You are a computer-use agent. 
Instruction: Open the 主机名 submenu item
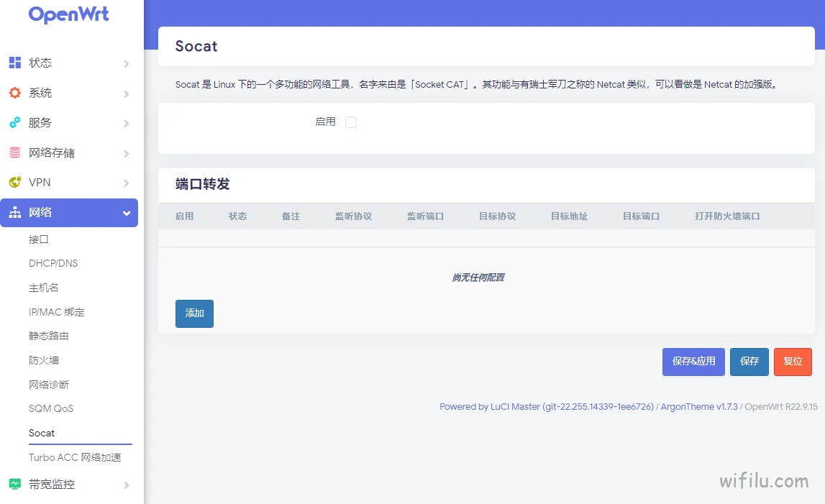coord(44,288)
